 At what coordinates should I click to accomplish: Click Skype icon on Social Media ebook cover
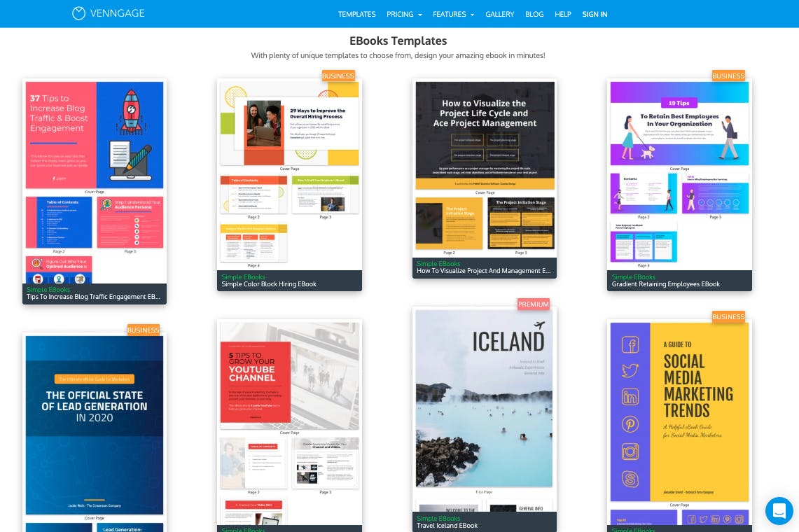click(630, 479)
